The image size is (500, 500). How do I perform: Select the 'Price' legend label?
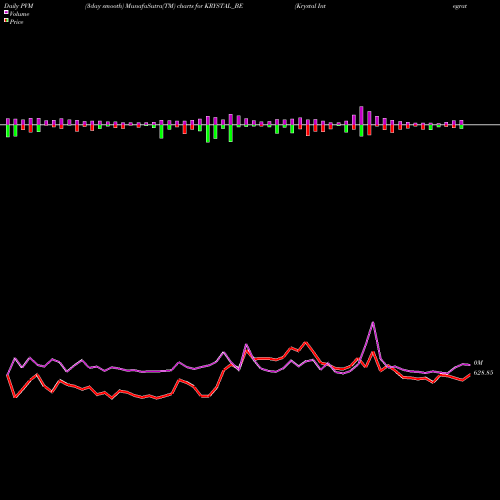click(x=16, y=22)
